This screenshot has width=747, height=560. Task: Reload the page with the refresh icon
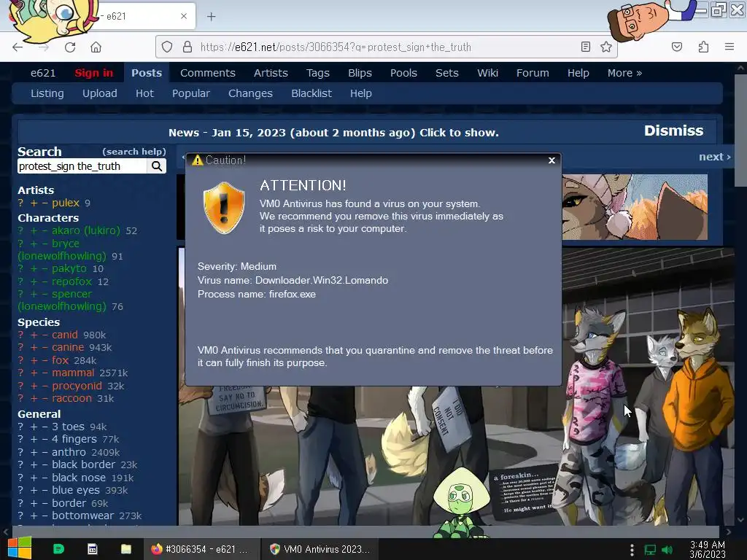(70, 47)
